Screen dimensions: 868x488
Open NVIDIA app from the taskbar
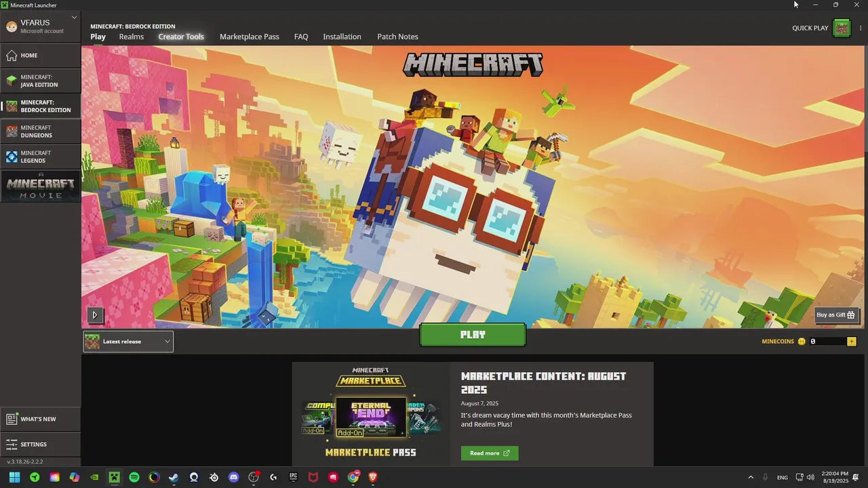coord(94,477)
